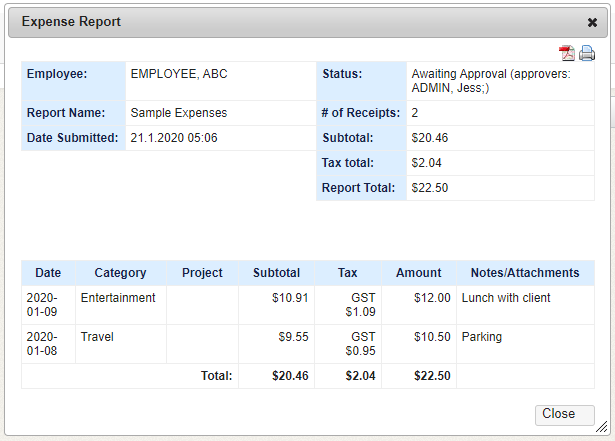The image size is (615, 441).
Task: Click the Sample Expenses report name
Action: (179, 113)
